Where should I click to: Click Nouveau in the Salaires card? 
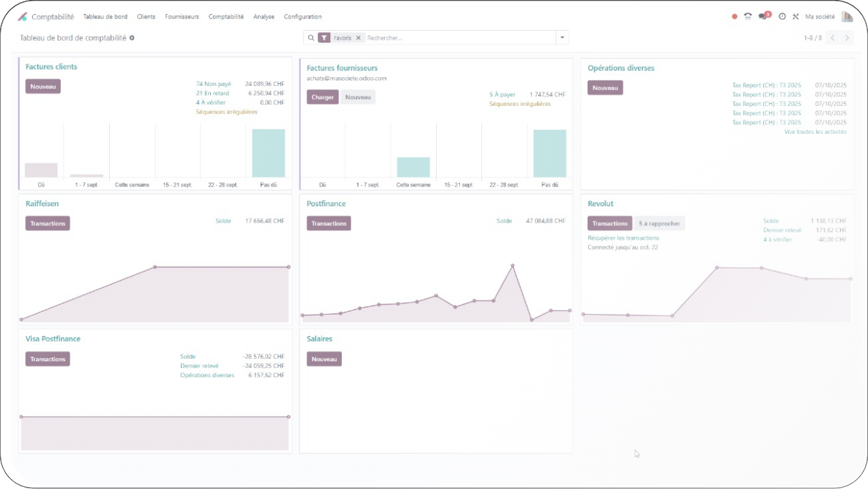[324, 359]
